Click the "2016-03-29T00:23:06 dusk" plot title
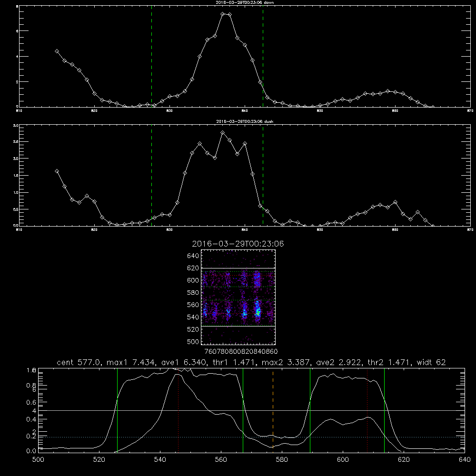The image size is (476, 476). pyautogui.click(x=245, y=121)
